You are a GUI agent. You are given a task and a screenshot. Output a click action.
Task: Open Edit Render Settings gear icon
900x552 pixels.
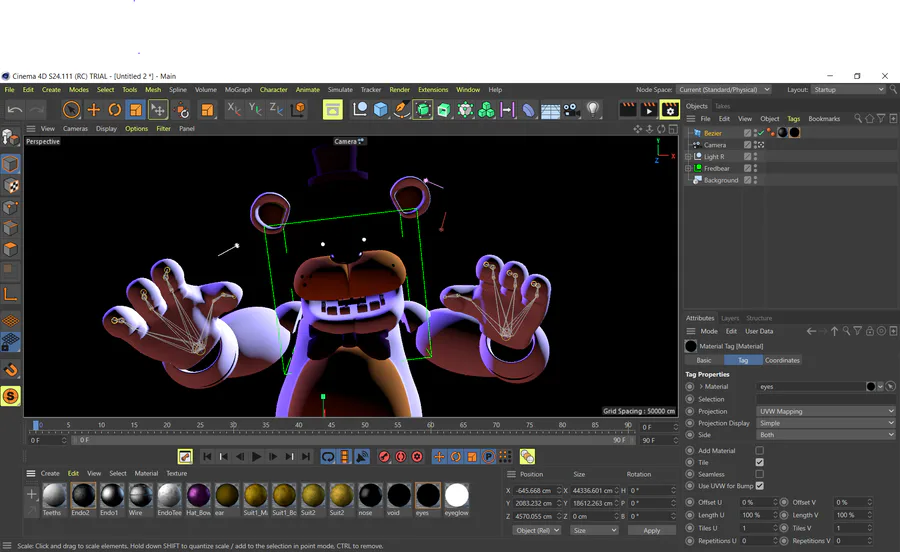[670, 109]
